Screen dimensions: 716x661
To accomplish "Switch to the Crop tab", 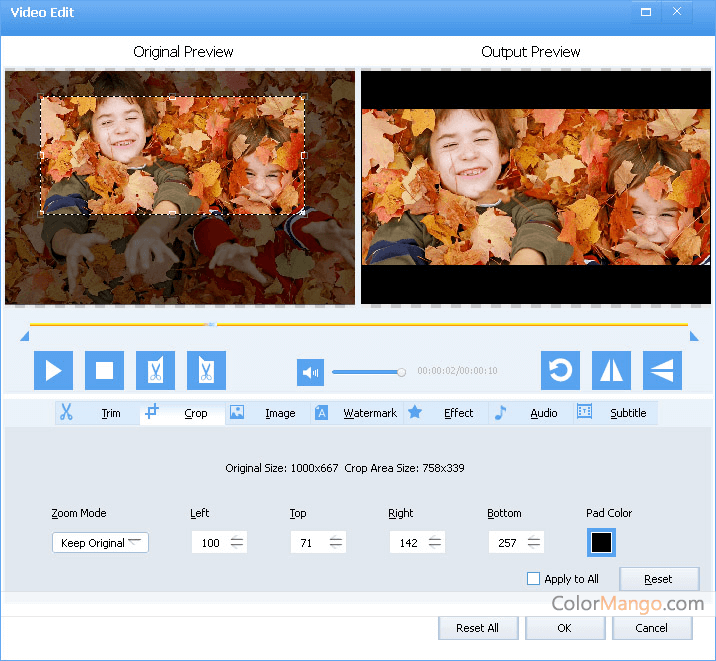I will [183, 413].
